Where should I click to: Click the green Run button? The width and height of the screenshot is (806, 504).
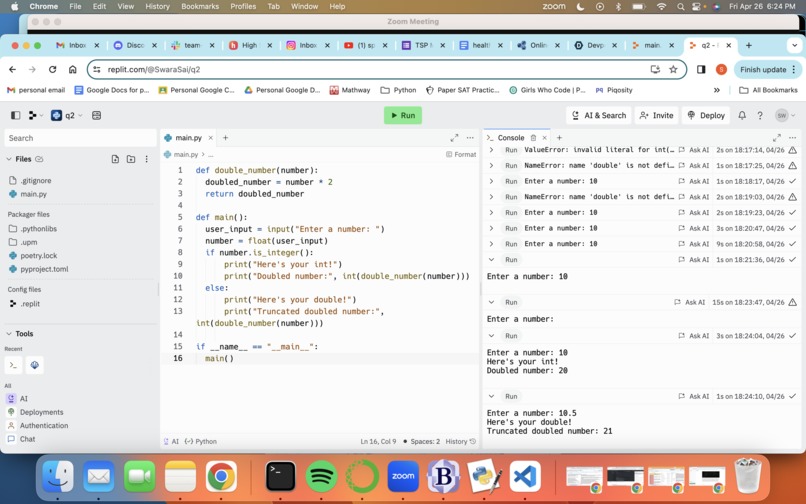click(403, 115)
